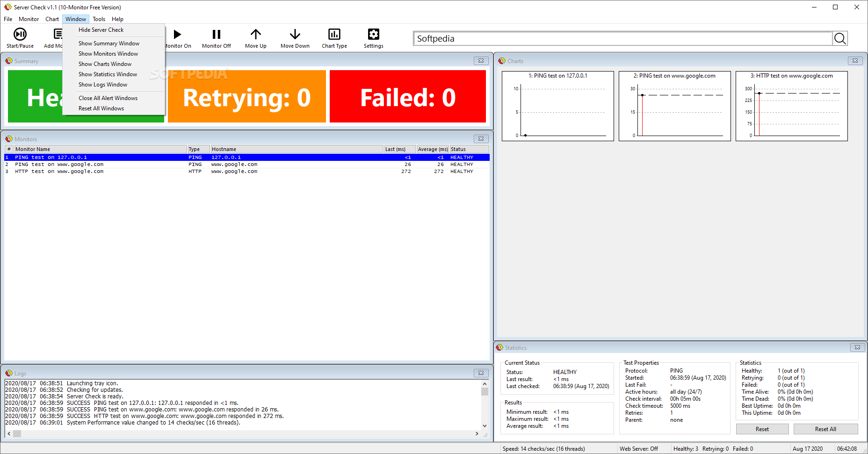Open the Settings toolbar icon
This screenshot has width=868, height=454.
(x=374, y=34)
